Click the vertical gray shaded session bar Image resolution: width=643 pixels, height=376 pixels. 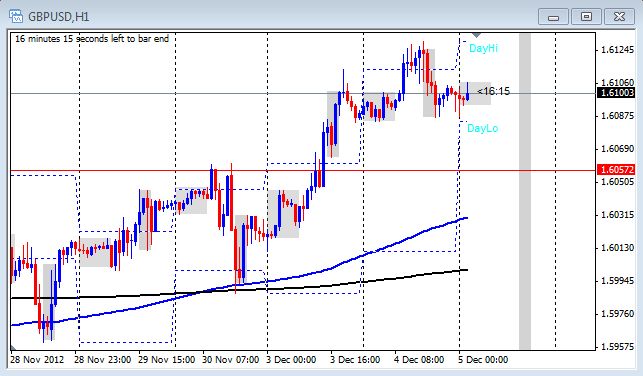[525, 191]
